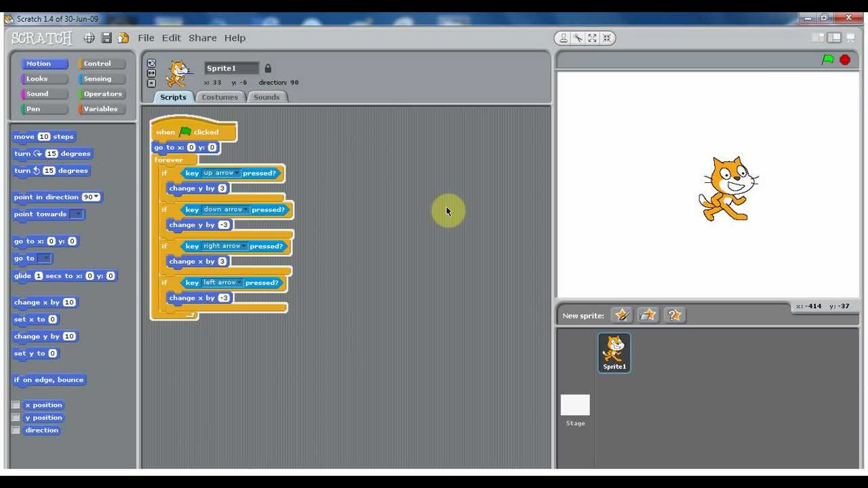Toggle the direction stage monitor checkbox
The width and height of the screenshot is (868, 488).
pyautogui.click(x=16, y=430)
